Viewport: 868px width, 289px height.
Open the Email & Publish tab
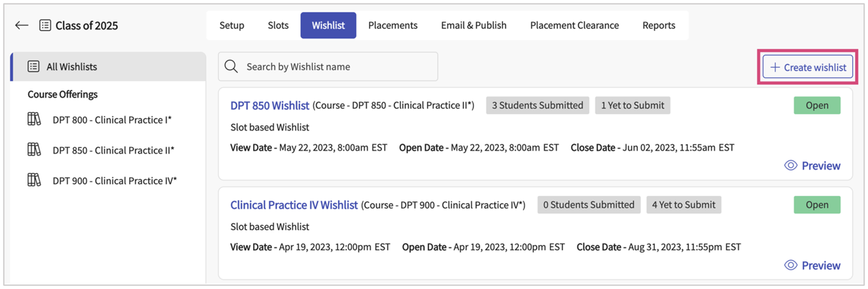click(x=473, y=25)
